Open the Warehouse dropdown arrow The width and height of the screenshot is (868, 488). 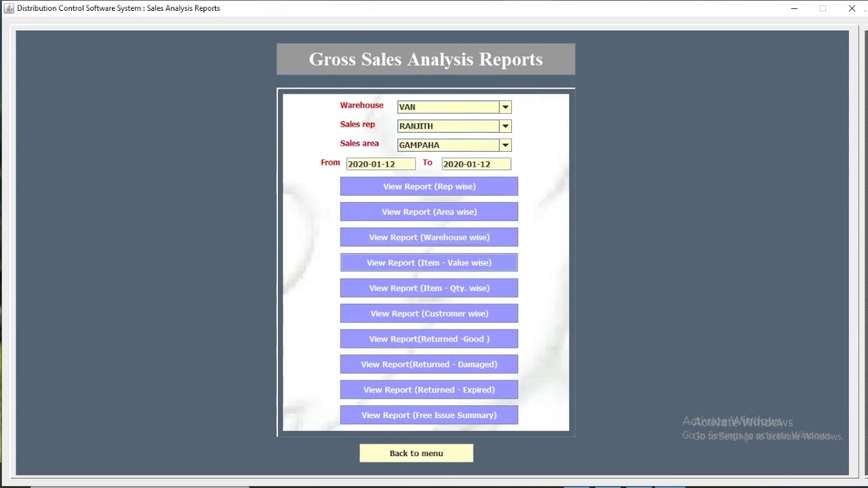click(505, 107)
